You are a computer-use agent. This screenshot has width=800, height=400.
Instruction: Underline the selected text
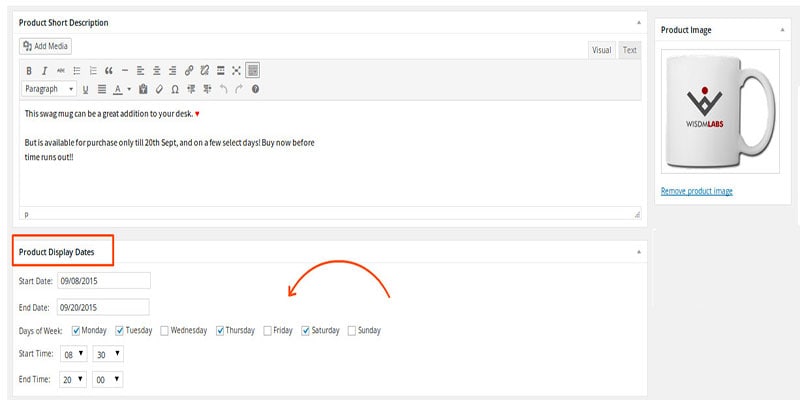85,89
